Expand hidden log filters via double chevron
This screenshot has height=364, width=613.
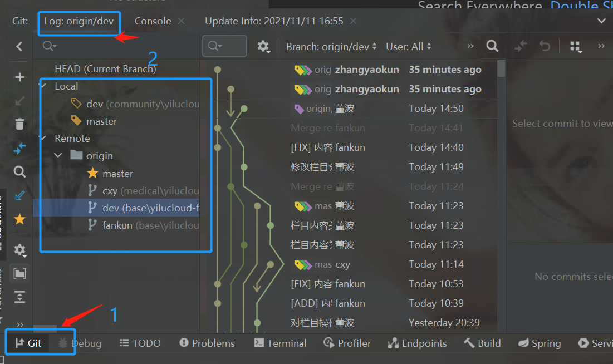(x=470, y=46)
